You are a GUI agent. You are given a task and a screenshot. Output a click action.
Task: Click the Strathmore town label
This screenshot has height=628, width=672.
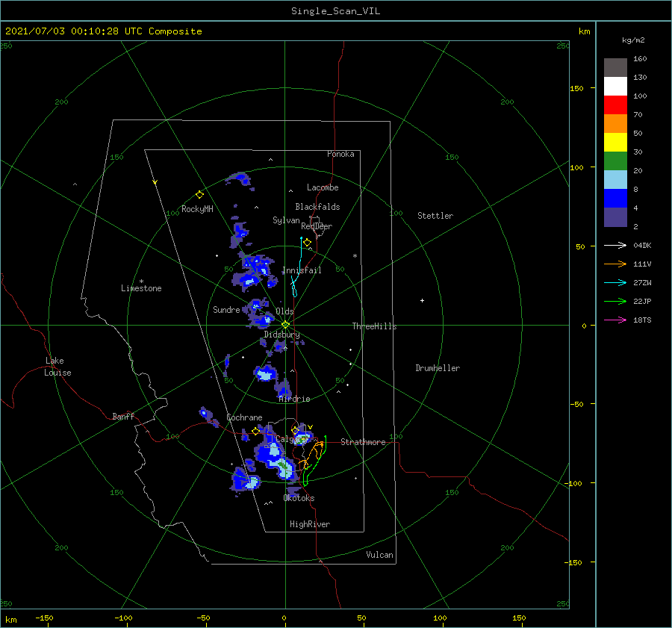363,442
